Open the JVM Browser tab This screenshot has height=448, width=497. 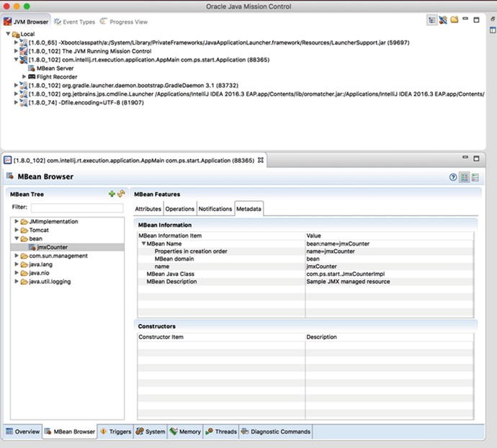(26, 22)
